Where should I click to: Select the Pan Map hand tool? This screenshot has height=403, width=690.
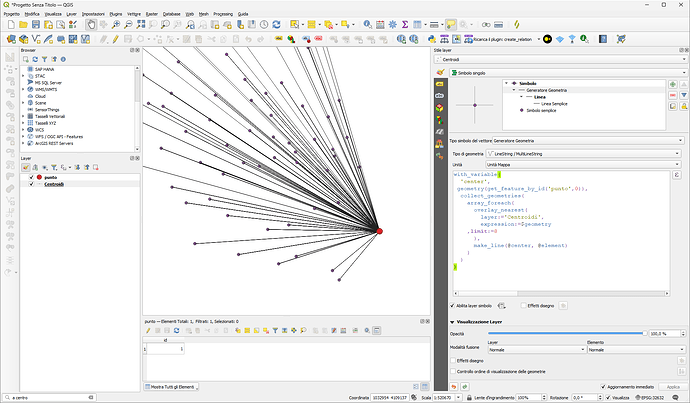(x=91, y=25)
